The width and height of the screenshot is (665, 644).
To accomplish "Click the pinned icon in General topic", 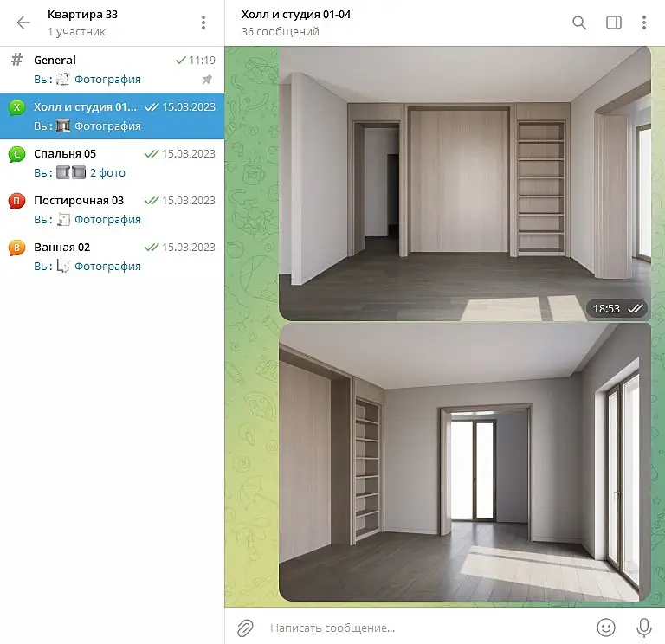I will (x=207, y=80).
